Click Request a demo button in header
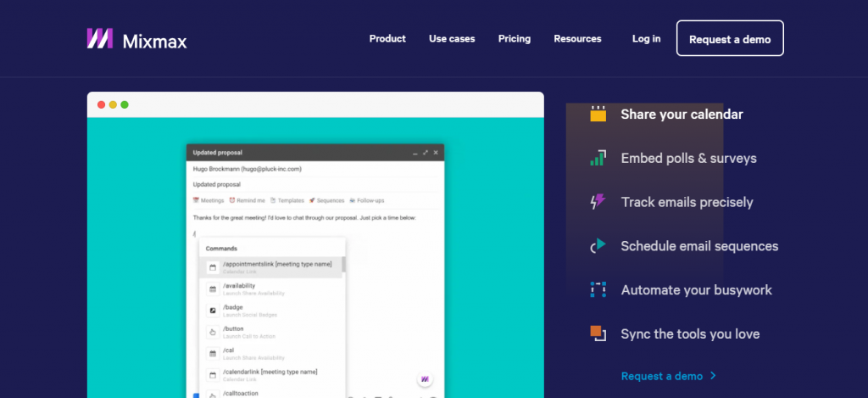This screenshot has width=868, height=398. (x=730, y=38)
